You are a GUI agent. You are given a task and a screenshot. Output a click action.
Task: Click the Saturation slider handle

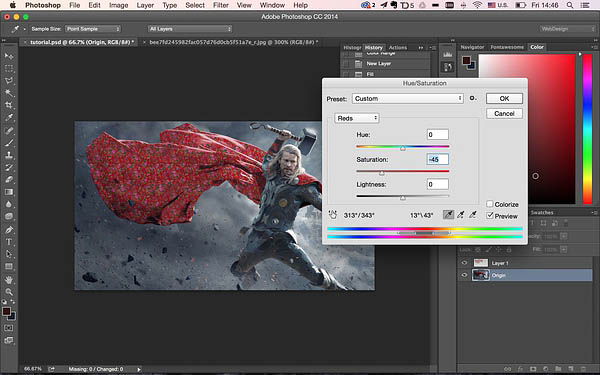click(x=382, y=173)
